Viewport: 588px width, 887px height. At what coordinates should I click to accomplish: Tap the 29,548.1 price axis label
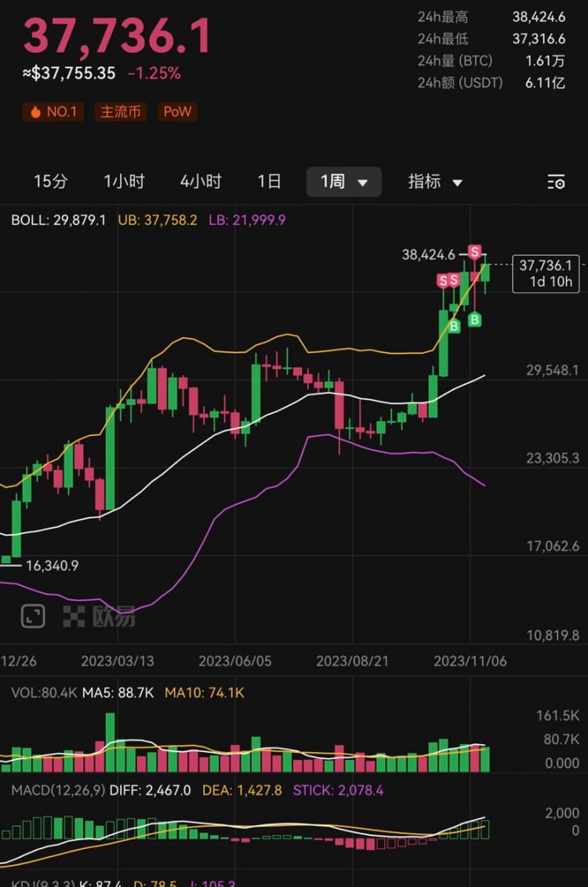pos(553,370)
